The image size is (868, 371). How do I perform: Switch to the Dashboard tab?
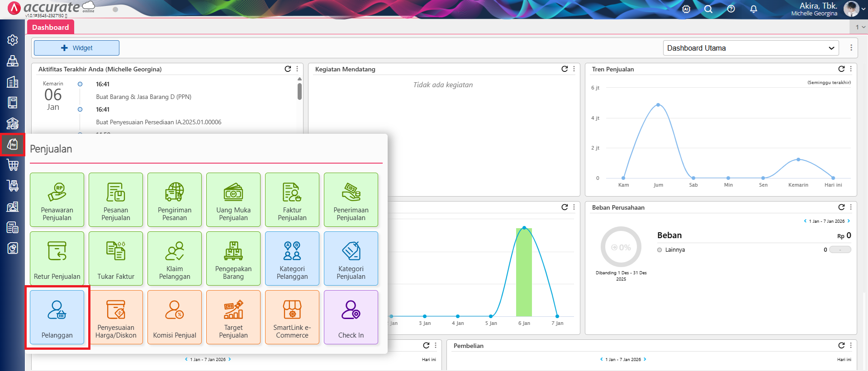(x=50, y=27)
